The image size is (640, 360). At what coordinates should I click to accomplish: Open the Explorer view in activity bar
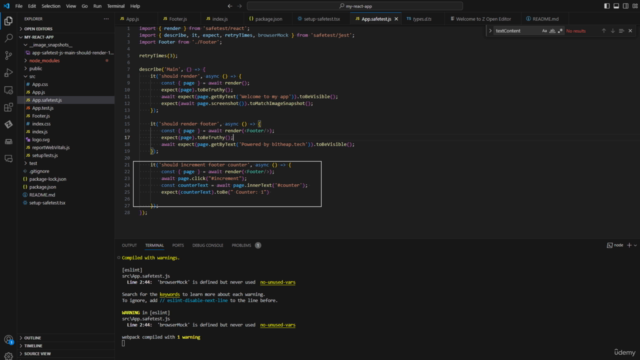tap(8, 21)
